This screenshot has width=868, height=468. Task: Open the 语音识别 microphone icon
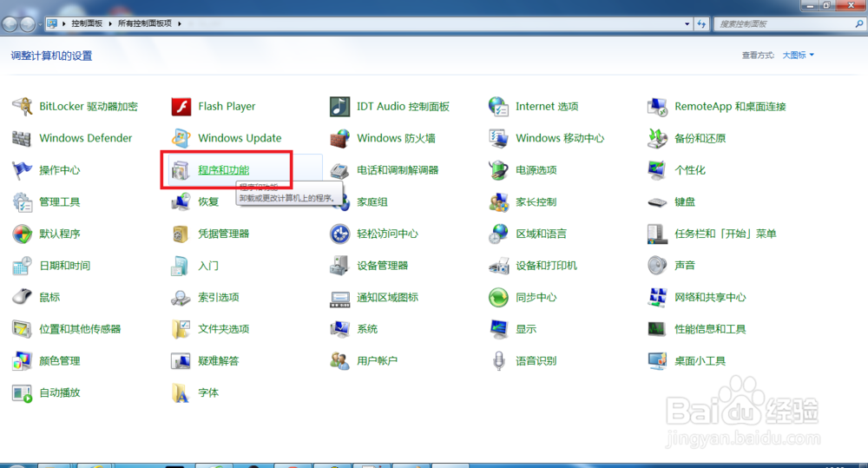498,360
